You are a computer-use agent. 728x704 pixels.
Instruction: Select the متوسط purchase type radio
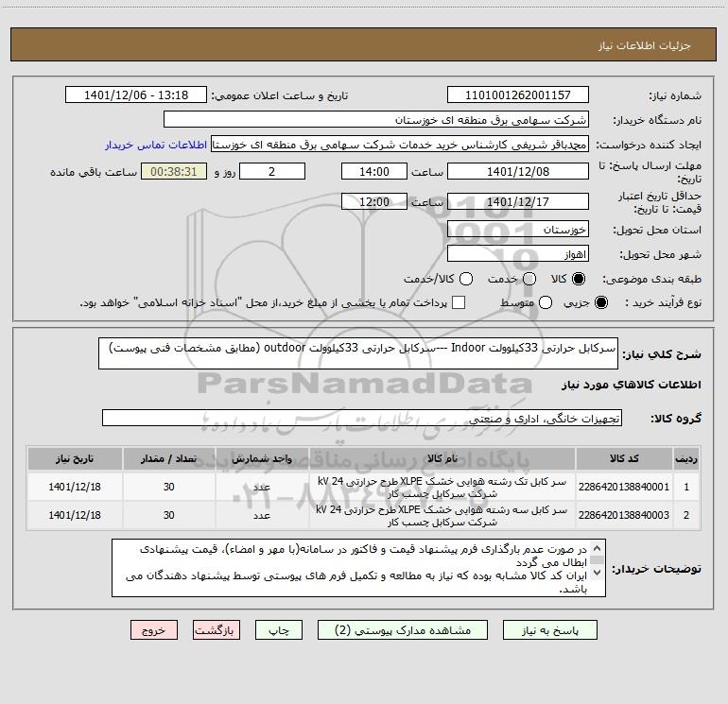[546, 302]
